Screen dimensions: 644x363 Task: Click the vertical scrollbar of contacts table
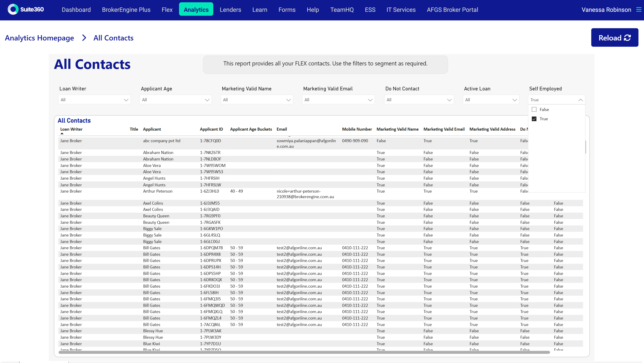(585, 148)
